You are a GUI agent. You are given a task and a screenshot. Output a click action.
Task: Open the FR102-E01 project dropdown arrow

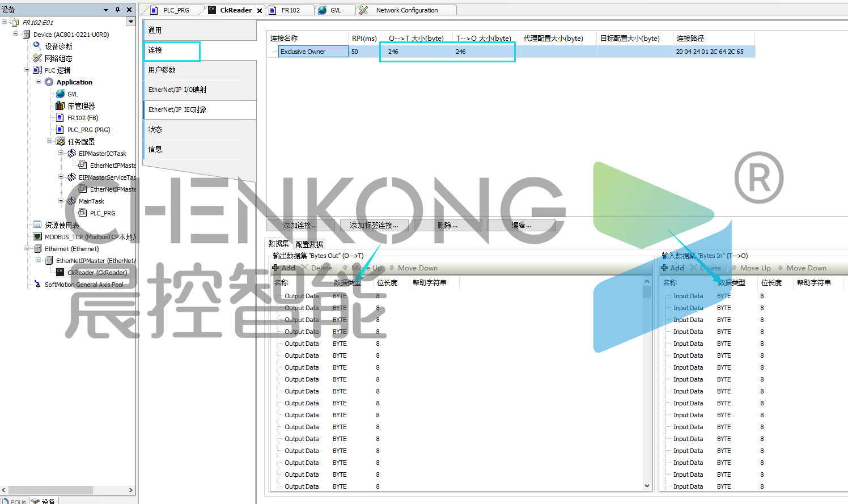(x=131, y=22)
